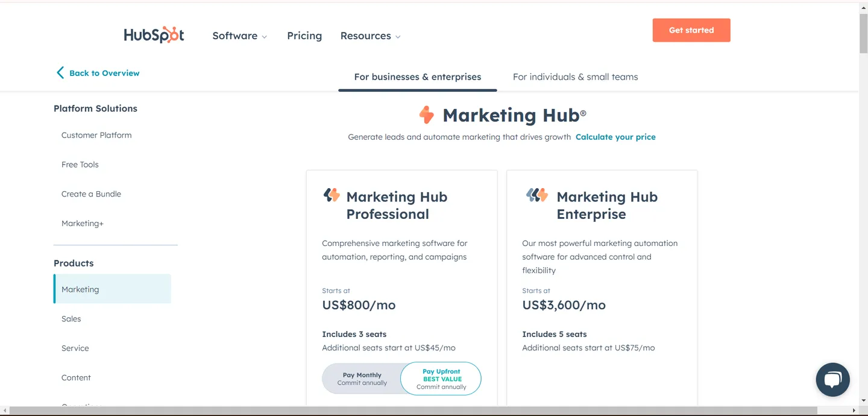Viewport: 868px width, 416px height.
Task: Open Calculate your price link
Action: pos(615,137)
